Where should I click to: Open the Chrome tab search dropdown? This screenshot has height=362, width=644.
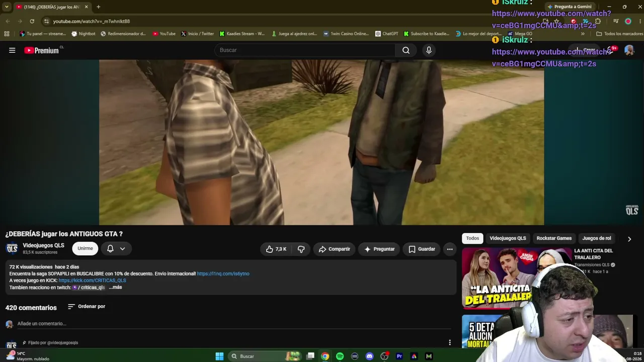pyautogui.click(x=7, y=7)
